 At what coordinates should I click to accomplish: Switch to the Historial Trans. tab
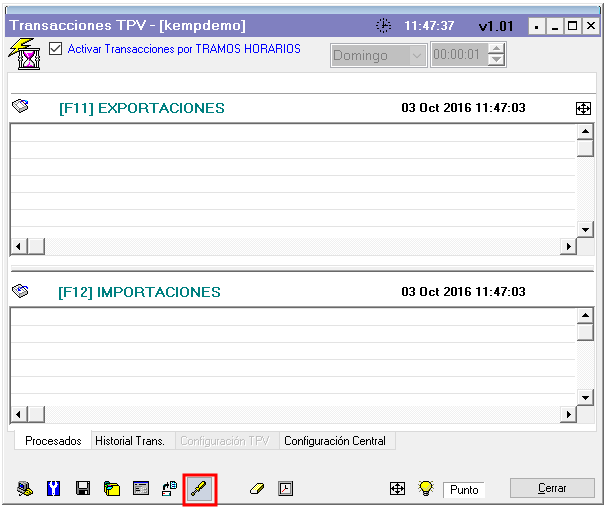pyautogui.click(x=129, y=441)
